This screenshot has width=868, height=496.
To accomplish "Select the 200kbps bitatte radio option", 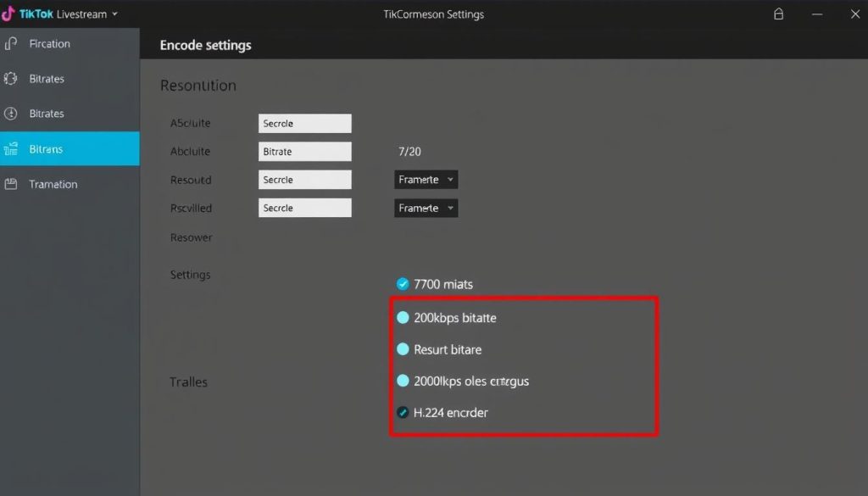I will (403, 317).
